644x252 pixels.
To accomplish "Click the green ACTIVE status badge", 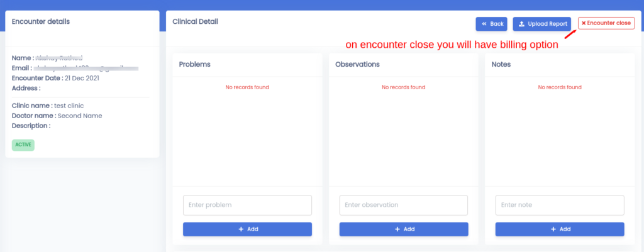I will [x=23, y=145].
